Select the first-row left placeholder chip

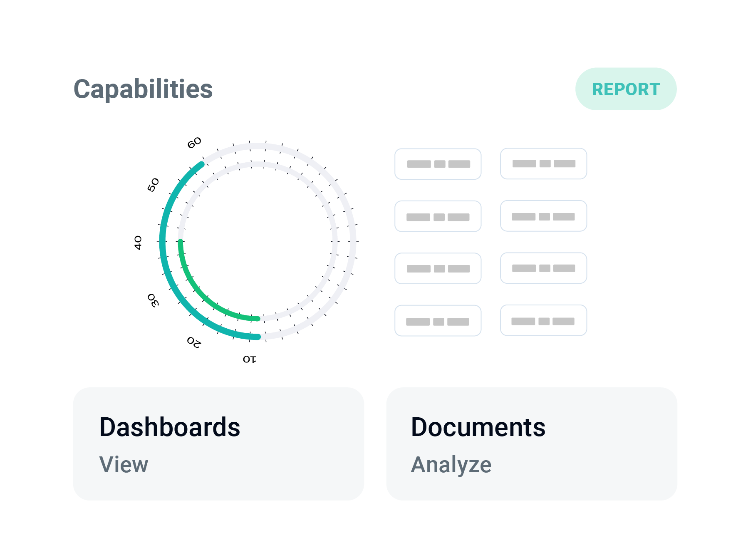pos(438,164)
